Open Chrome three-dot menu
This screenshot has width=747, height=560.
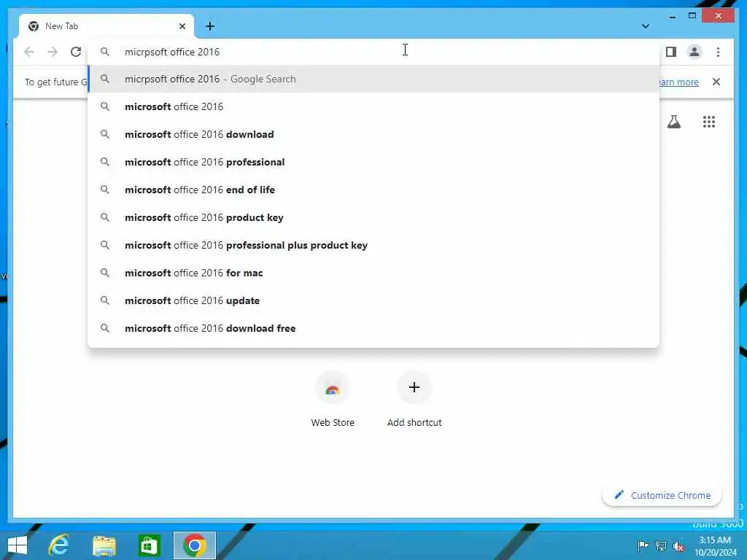point(718,52)
